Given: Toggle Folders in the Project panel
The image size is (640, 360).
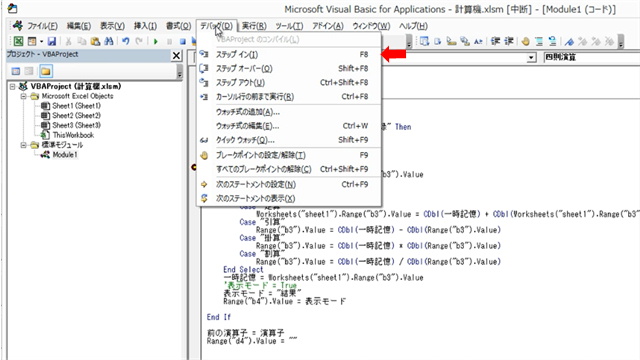Looking at the screenshot, I should (x=46, y=71).
